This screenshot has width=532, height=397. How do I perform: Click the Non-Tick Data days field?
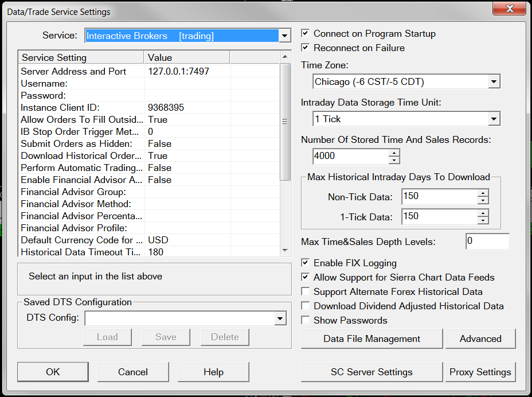440,197
